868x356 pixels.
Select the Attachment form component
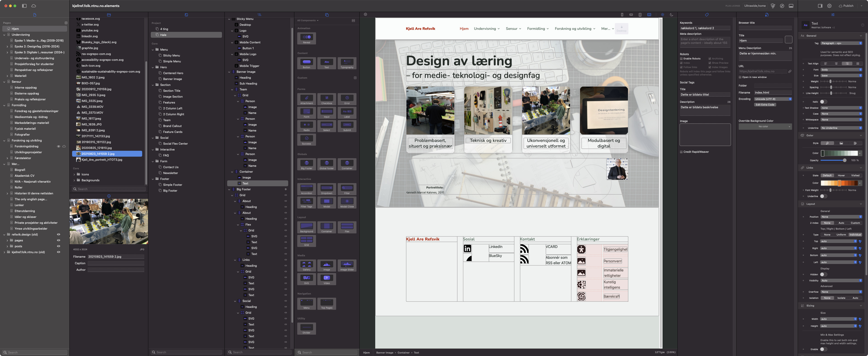click(x=306, y=99)
